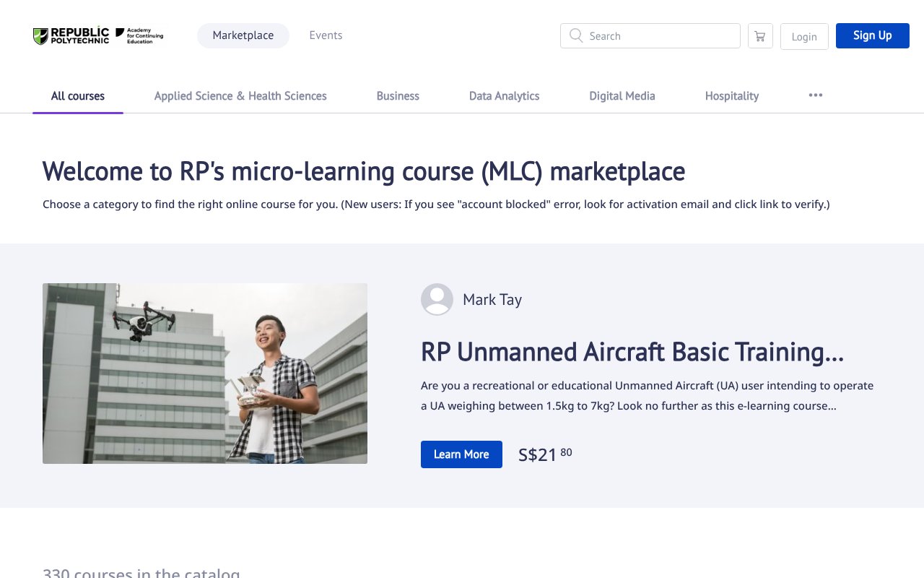This screenshot has height=578, width=924.
Task: Select the All courses tab
Action: tap(78, 96)
